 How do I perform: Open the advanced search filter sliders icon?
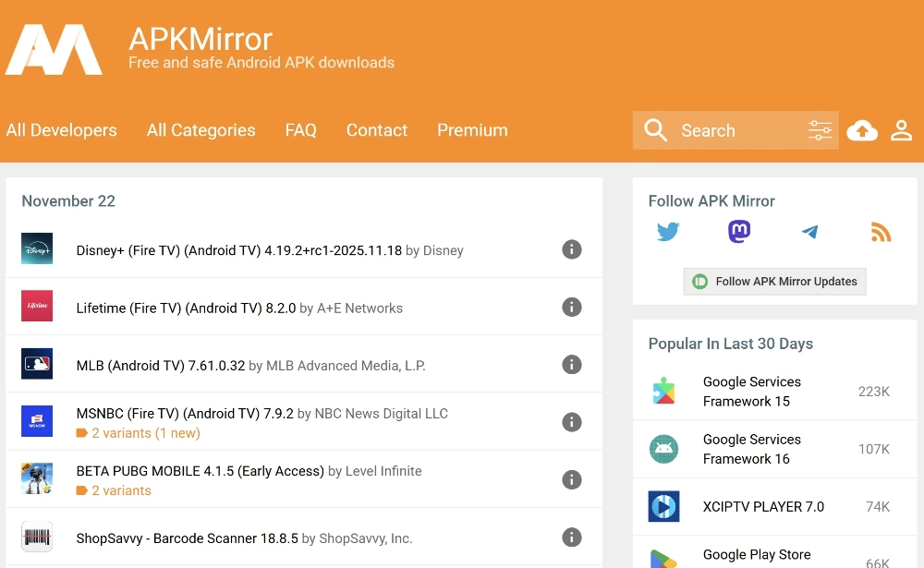[x=820, y=131]
